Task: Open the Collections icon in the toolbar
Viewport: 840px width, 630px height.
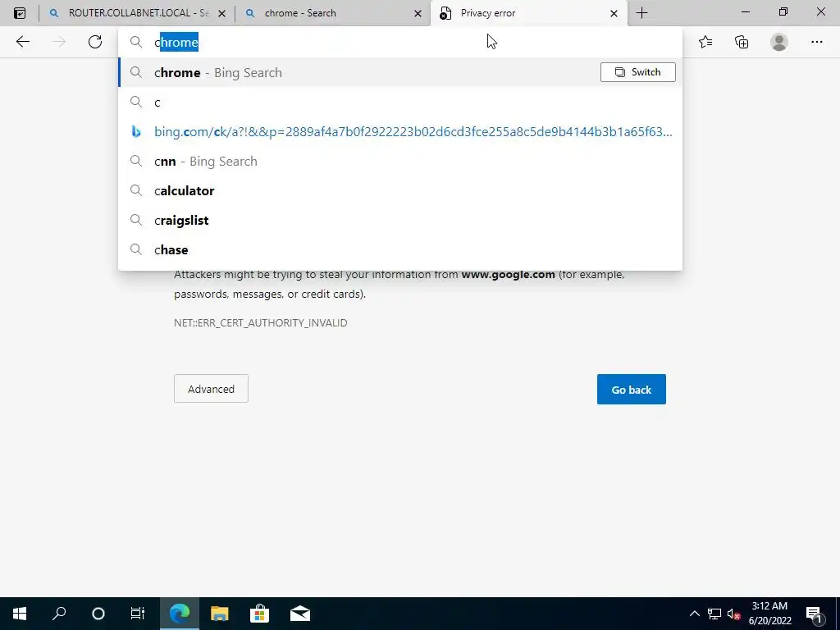Action: tap(742, 42)
